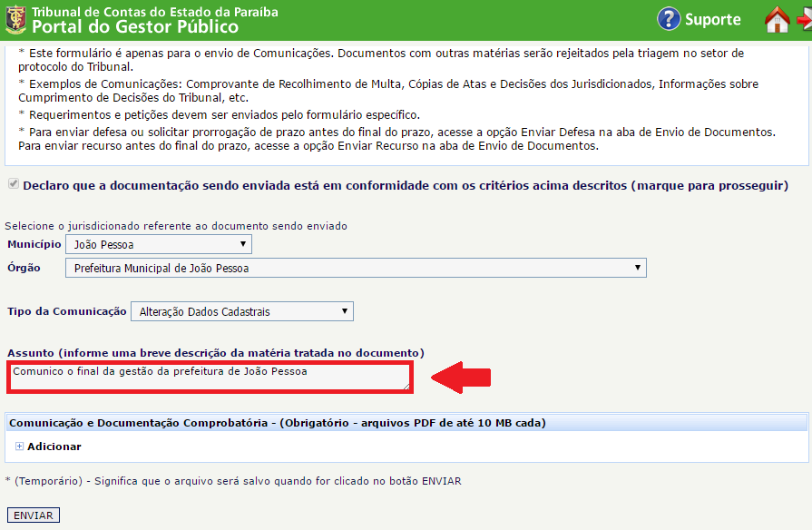Click the Tipo da Comunicação label

66,311
